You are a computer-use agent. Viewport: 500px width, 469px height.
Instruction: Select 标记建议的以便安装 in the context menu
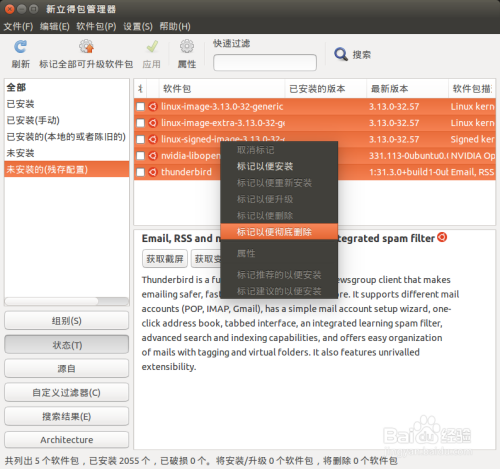click(279, 291)
